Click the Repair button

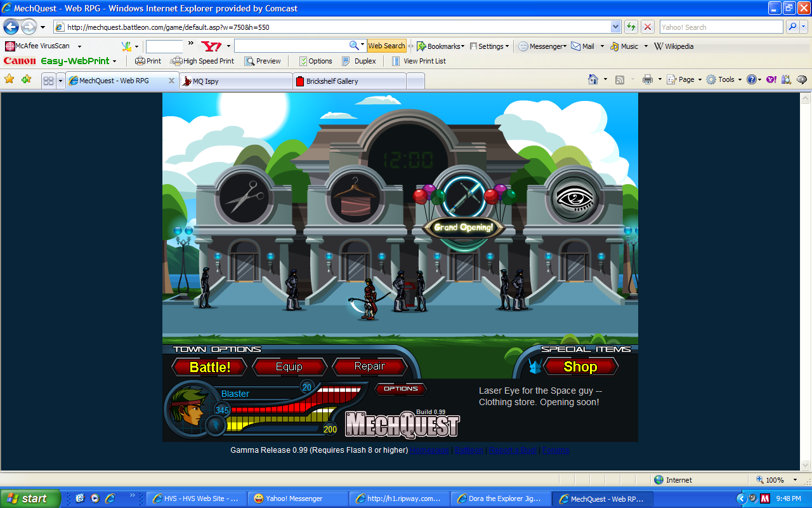coord(370,367)
